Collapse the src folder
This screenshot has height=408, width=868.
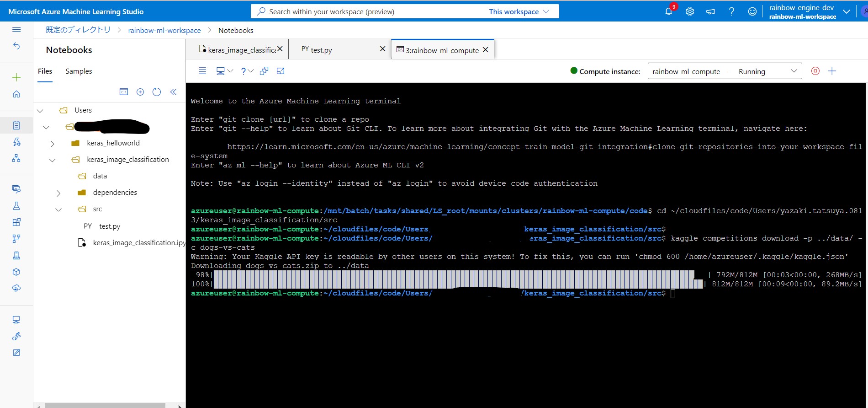tap(58, 209)
